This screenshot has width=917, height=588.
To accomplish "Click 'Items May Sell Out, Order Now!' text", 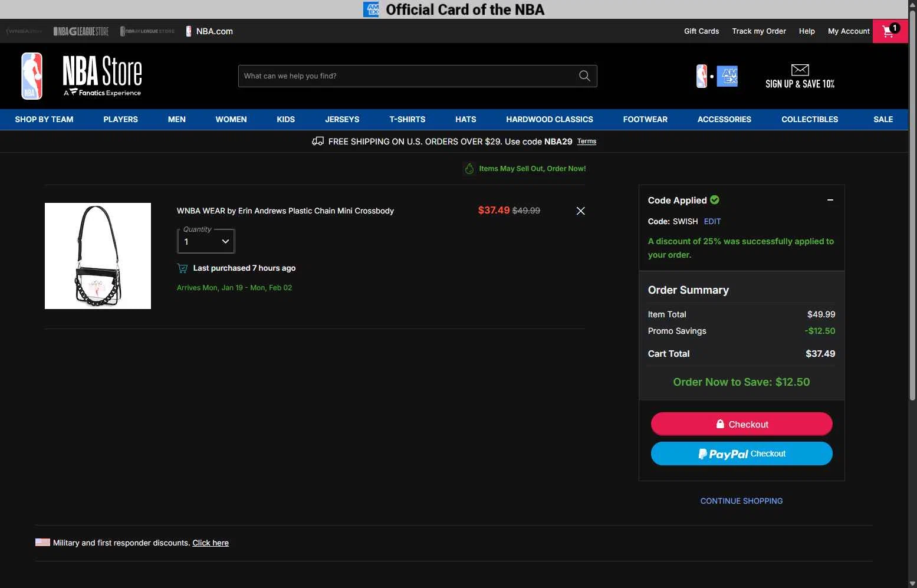I will (x=533, y=169).
